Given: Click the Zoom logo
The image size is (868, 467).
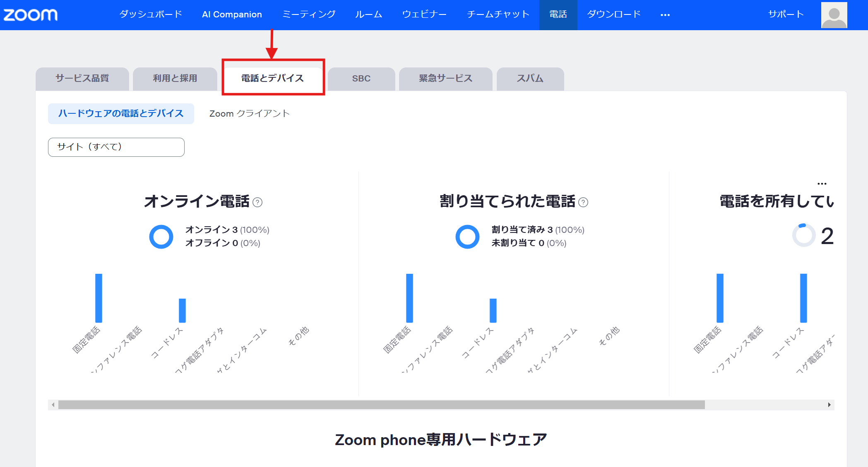Looking at the screenshot, I should click(31, 15).
